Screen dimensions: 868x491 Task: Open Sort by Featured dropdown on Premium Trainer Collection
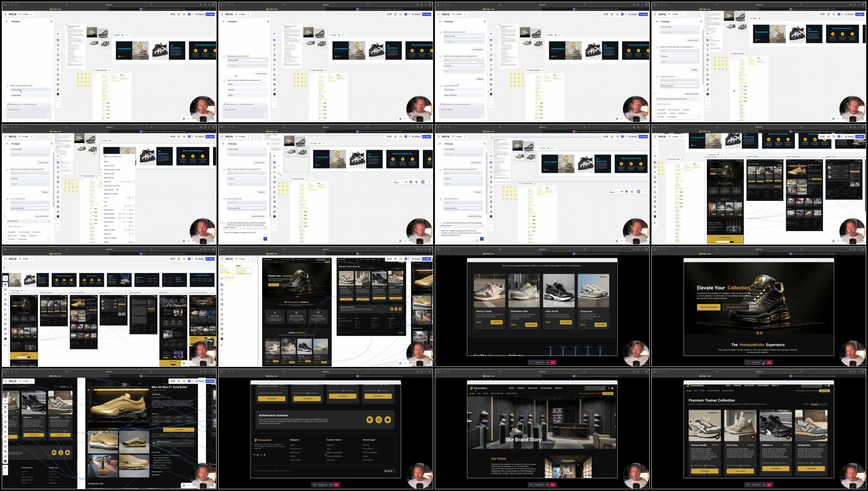(x=819, y=404)
